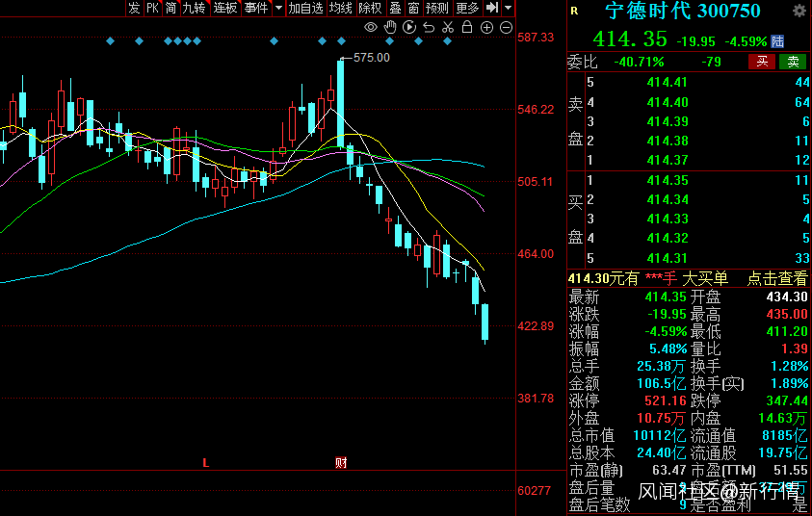This screenshot has width=812, height=516.
Task: Toggle 均线 moving averages
Action: point(341,8)
